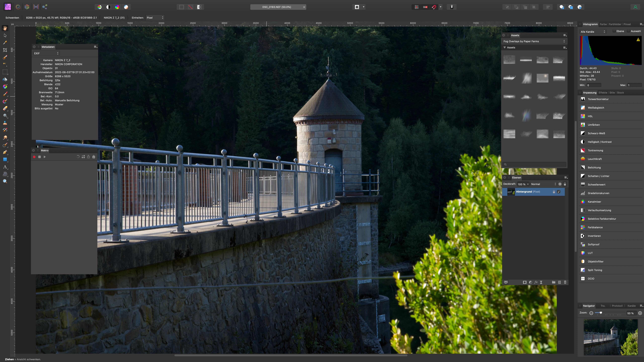Enable the Auswahl histogram checkbox
The height and width of the screenshot is (362, 644).
629,31
